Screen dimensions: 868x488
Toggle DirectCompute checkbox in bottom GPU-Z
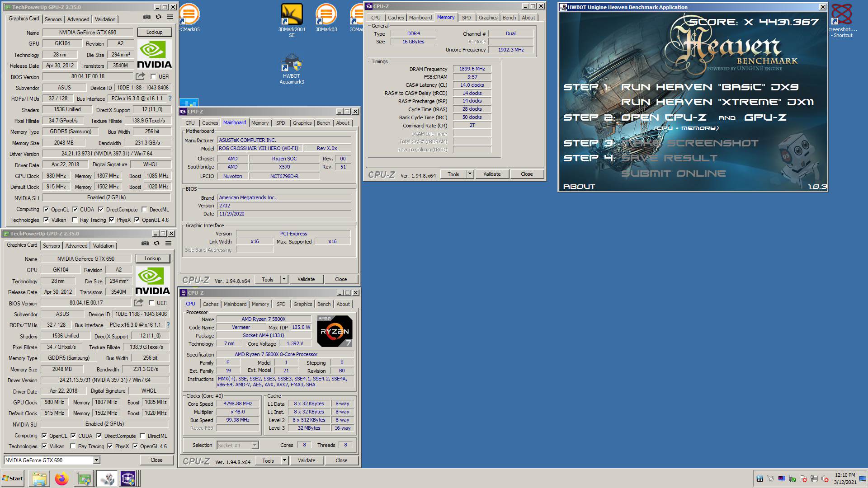99,436
